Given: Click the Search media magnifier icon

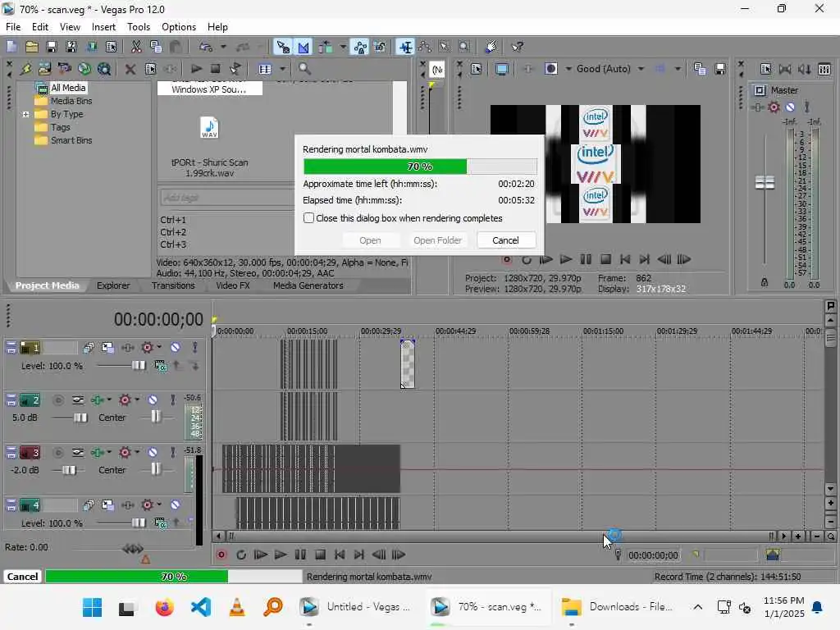Looking at the screenshot, I should [304, 69].
